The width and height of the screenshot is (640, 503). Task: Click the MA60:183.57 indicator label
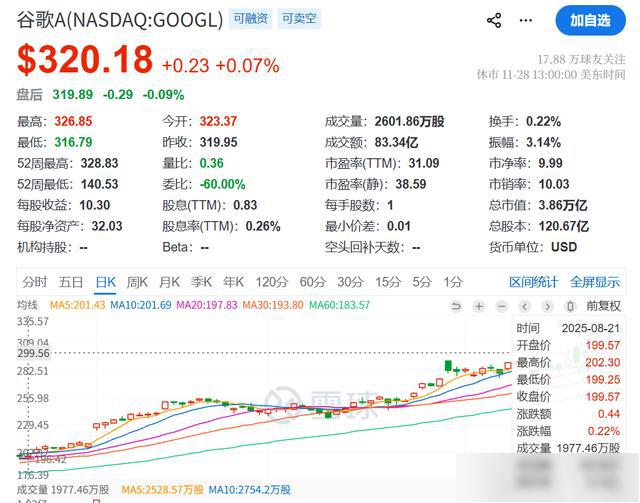pos(340,305)
